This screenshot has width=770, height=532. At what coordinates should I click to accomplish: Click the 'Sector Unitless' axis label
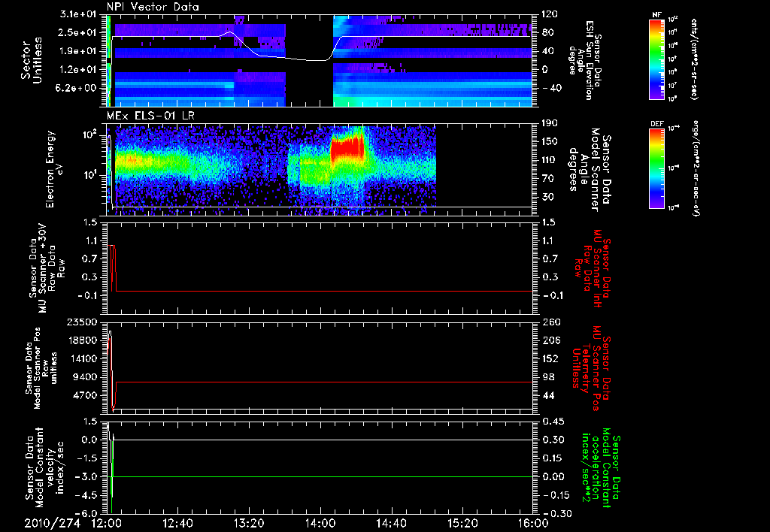coord(32,60)
